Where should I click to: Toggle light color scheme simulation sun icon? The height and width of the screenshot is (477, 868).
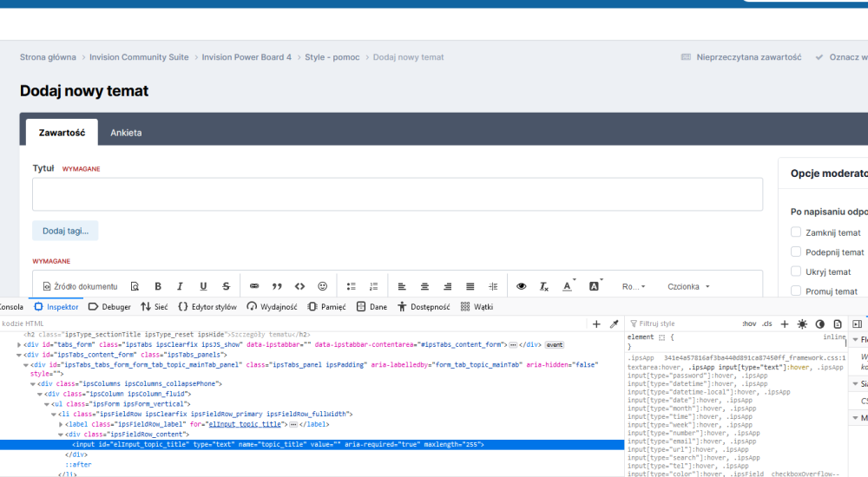coord(802,323)
